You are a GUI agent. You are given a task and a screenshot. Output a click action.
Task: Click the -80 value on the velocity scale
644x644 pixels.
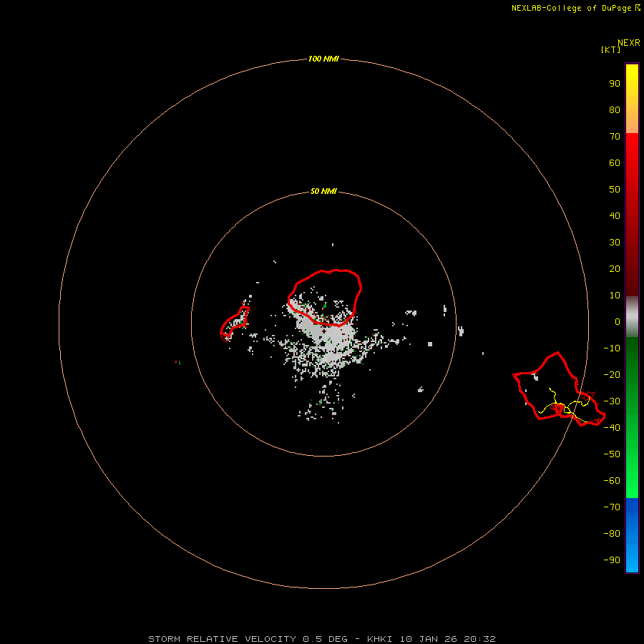coord(612,534)
